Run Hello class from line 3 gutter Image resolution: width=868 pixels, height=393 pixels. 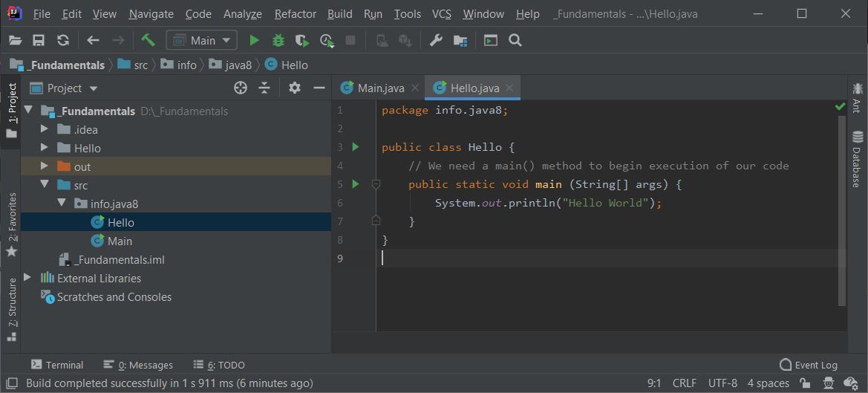[356, 146]
